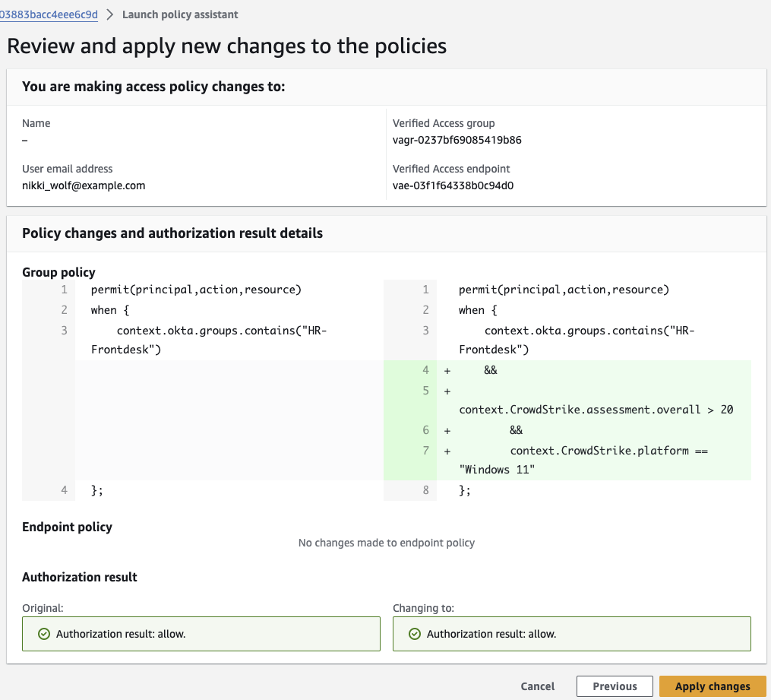
Task: Click the Changing to authorization result box
Action: [x=571, y=633]
